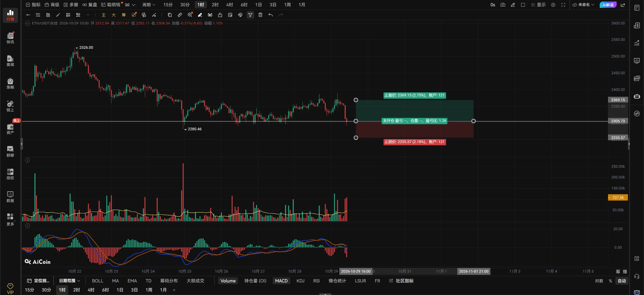Click the zoom-in magnifier tool
The height and width of the screenshot is (295, 644).
[x=190, y=15]
